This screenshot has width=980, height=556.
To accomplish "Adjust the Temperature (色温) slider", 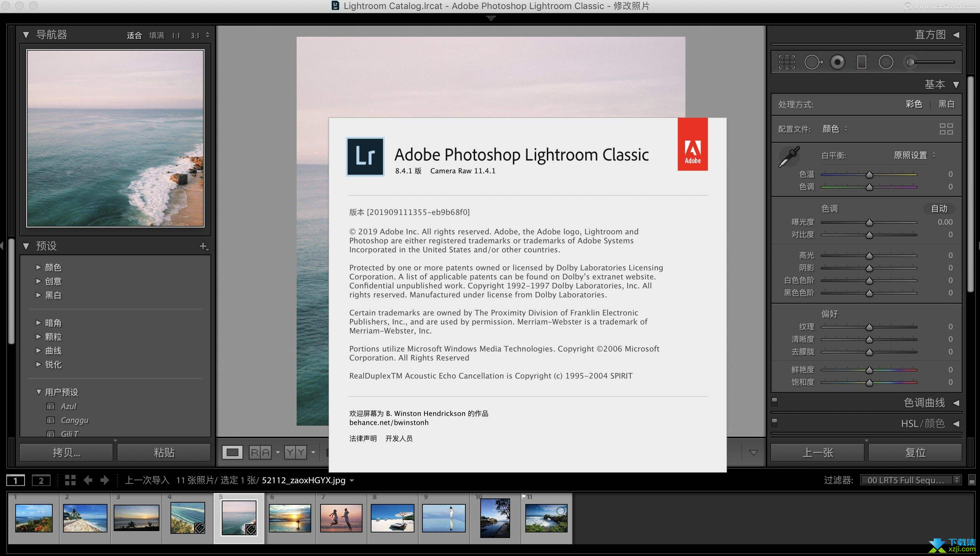I will coord(869,174).
